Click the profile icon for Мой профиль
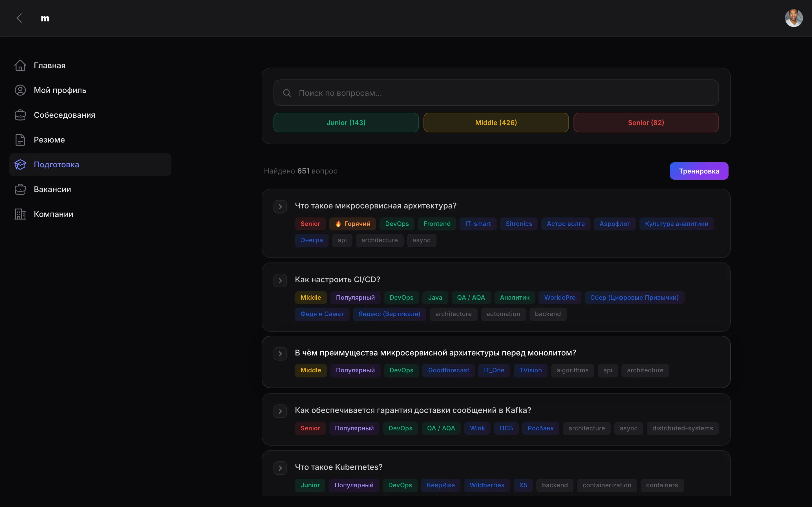Image resolution: width=812 pixels, height=507 pixels. (x=20, y=90)
